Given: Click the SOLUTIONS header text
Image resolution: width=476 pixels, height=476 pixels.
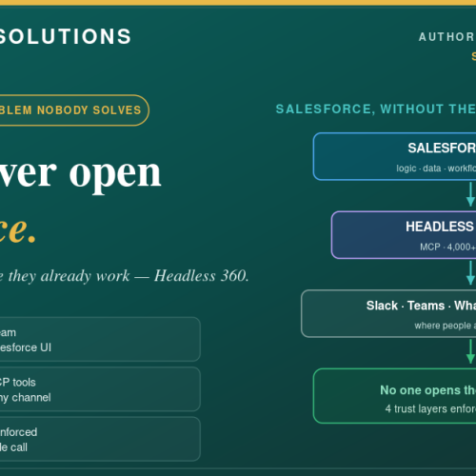Looking at the screenshot, I should coord(65,36).
